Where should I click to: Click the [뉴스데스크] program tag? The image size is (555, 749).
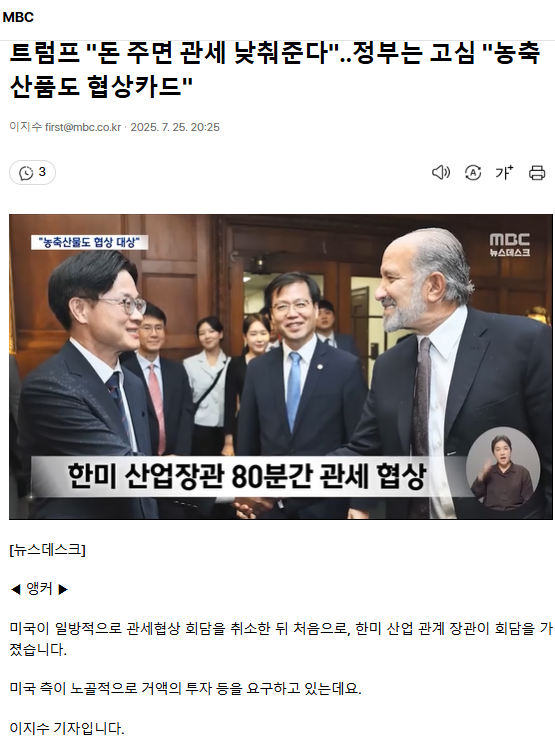[x=47, y=550]
